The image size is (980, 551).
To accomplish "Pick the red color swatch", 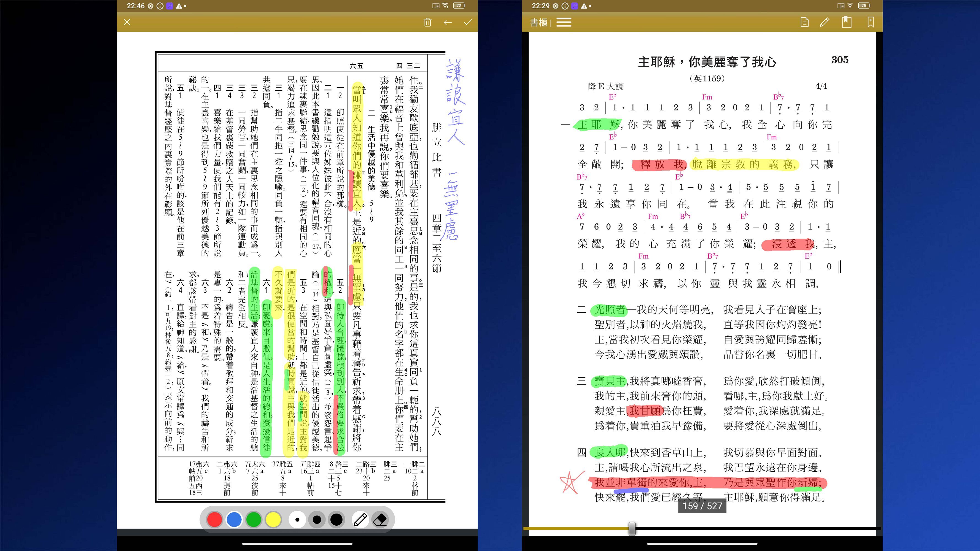I will (215, 520).
